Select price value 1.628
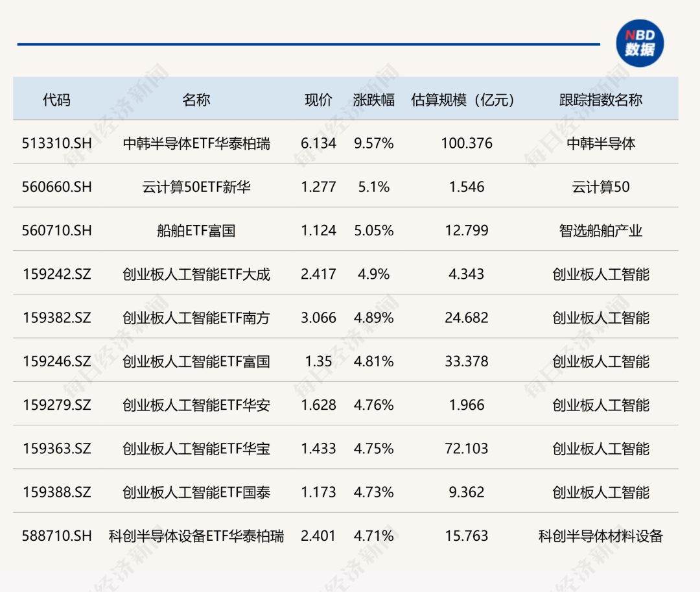The height and width of the screenshot is (592, 700). click(318, 405)
